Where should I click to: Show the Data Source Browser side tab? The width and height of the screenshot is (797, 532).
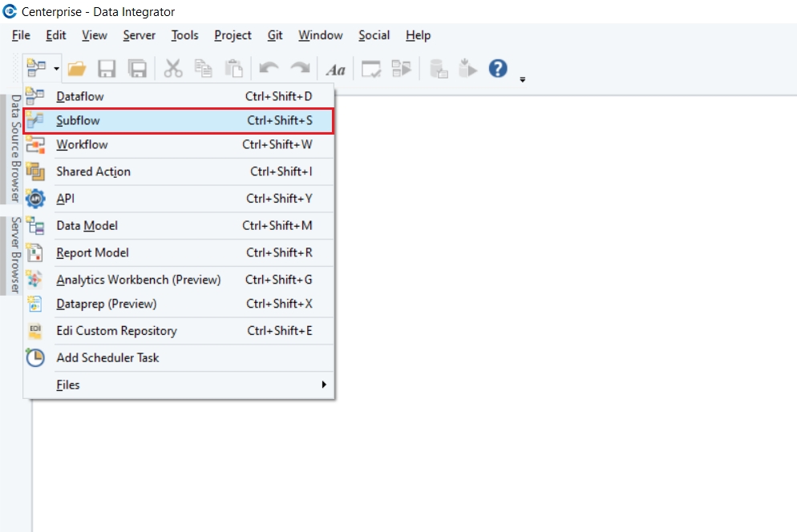click(15, 149)
